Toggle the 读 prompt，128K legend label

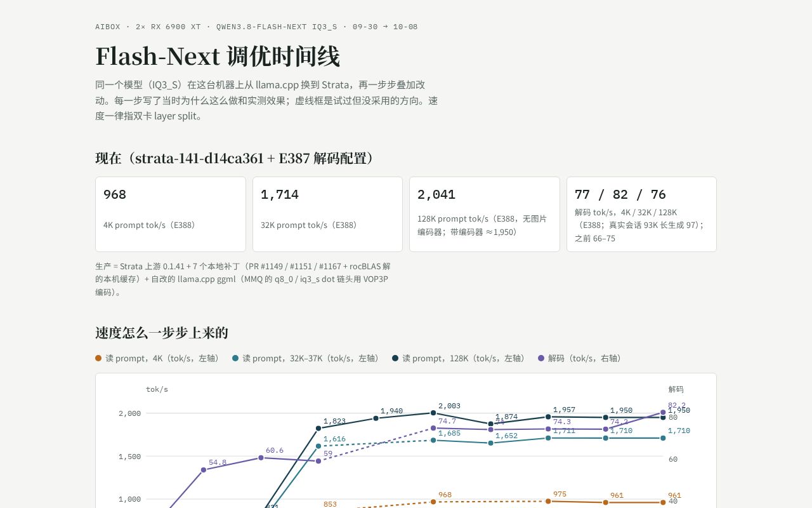coord(464,358)
